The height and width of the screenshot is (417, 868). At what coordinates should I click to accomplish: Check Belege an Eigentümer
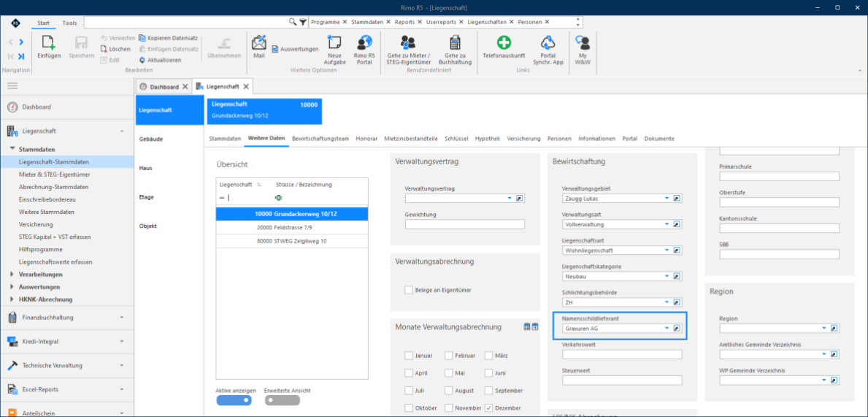click(409, 290)
